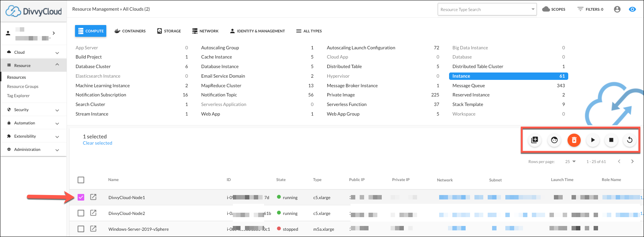The image size is (644, 237).
Task: Open DivvyCloud-Node1 details via launch icon
Action: click(x=93, y=197)
